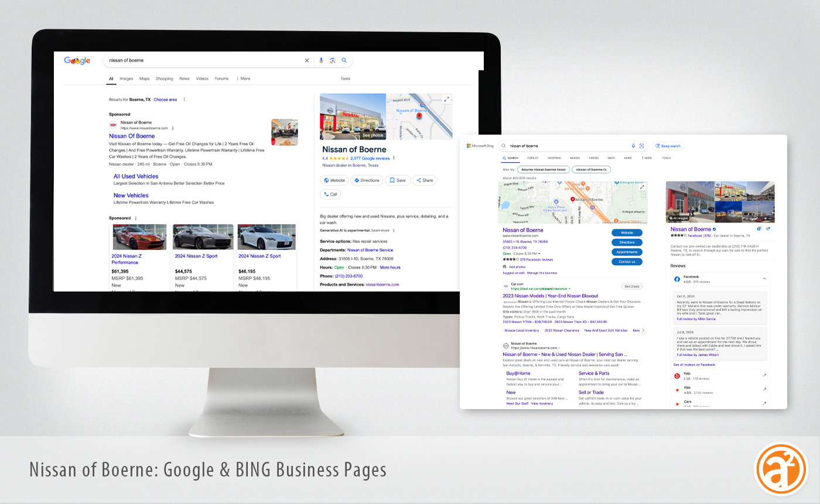Screen dimensions: 820x504
Task: Open Full review by Mike Garcia
Action: (x=696, y=319)
